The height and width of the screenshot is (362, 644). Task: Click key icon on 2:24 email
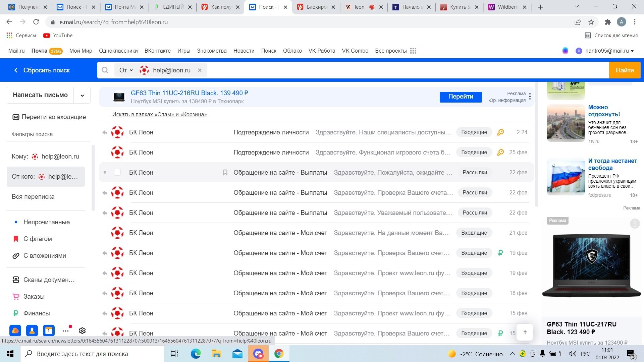coord(500,132)
